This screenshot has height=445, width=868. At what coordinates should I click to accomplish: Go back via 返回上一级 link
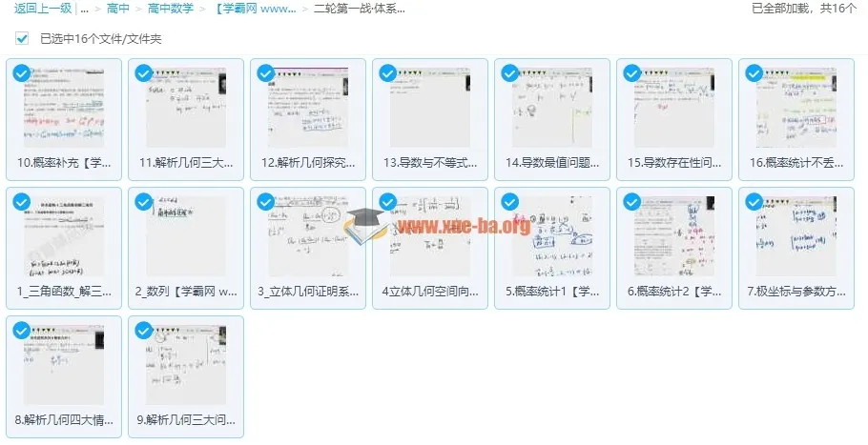click(43, 9)
